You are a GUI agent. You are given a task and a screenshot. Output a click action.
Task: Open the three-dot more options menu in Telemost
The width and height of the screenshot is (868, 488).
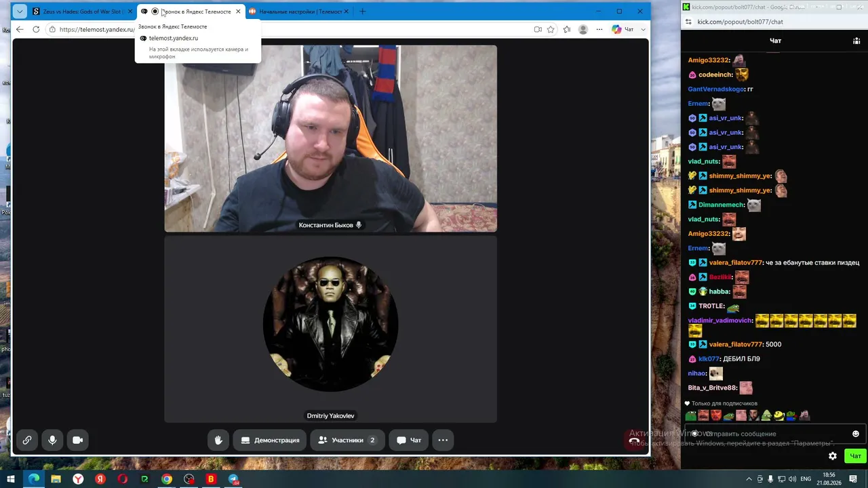point(443,440)
